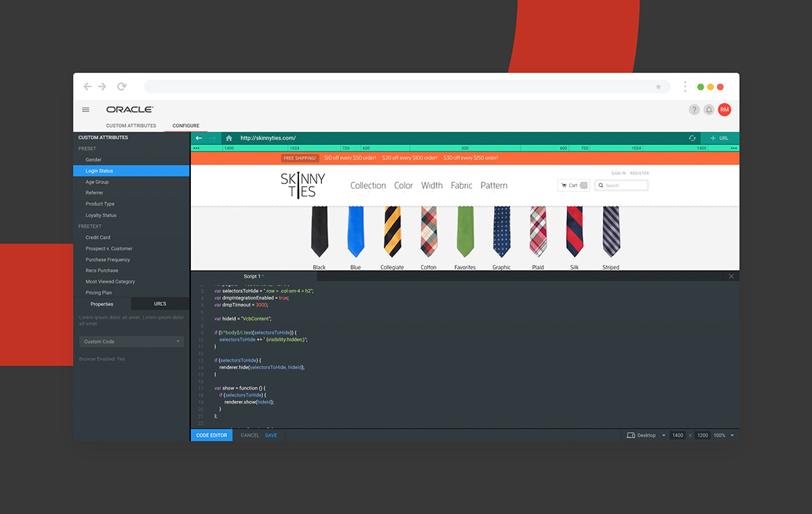Open the hamburger menu next to Oracle logo
812x514 pixels.
pyautogui.click(x=86, y=110)
